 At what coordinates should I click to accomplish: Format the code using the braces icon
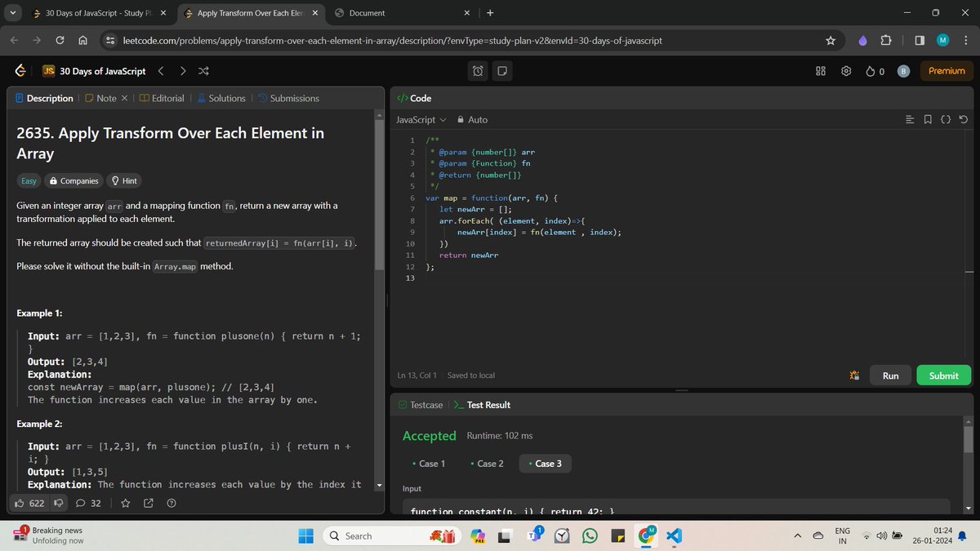946,119
